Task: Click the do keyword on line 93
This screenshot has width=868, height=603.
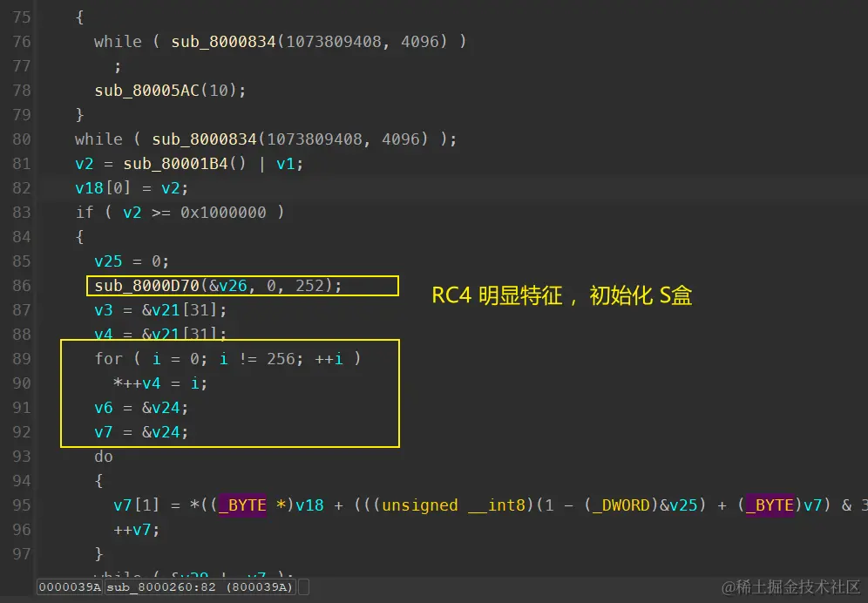Action: click(x=104, y=456)
